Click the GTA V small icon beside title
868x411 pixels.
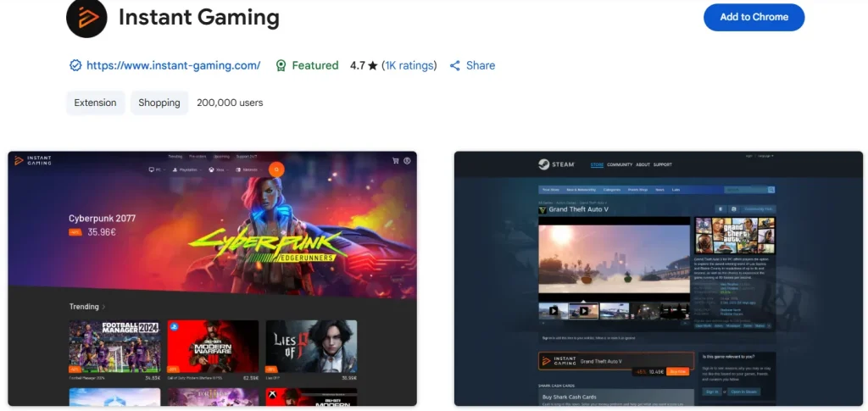point(542,209)
